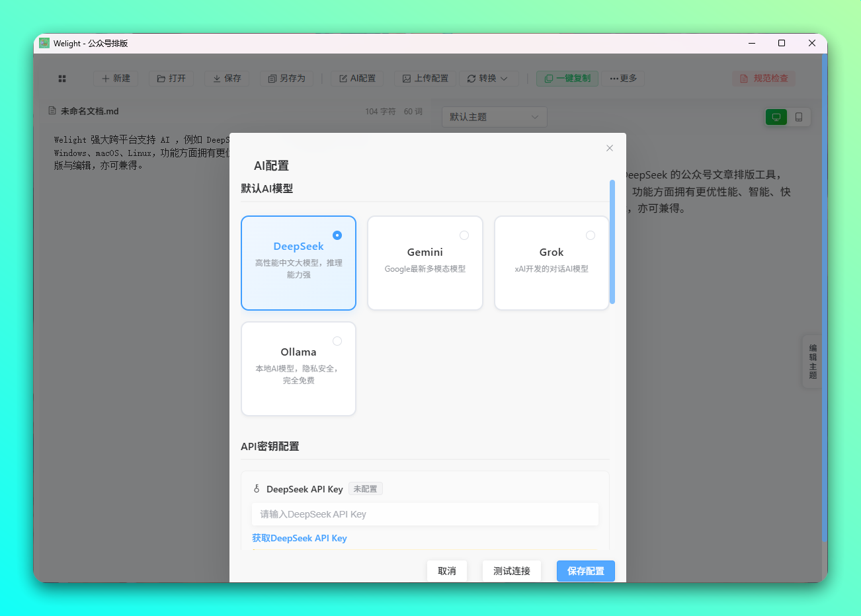
Task: Click the Welight app icon in title bar
Action: 44,43
